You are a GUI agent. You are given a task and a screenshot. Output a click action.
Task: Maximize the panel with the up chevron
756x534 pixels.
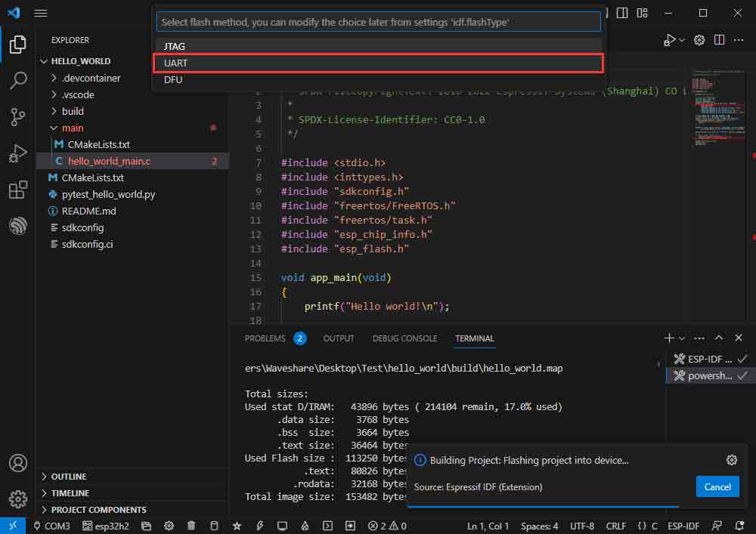point(718,338)
